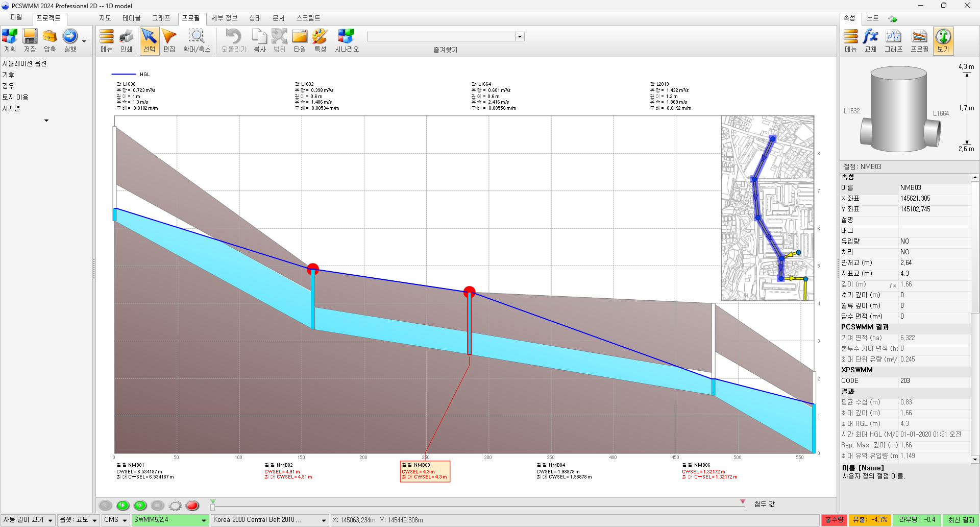Screen dimensions: 980x527
Task: Open the 즐겨찾기 favorites dropdown
Action: point(520,37)
